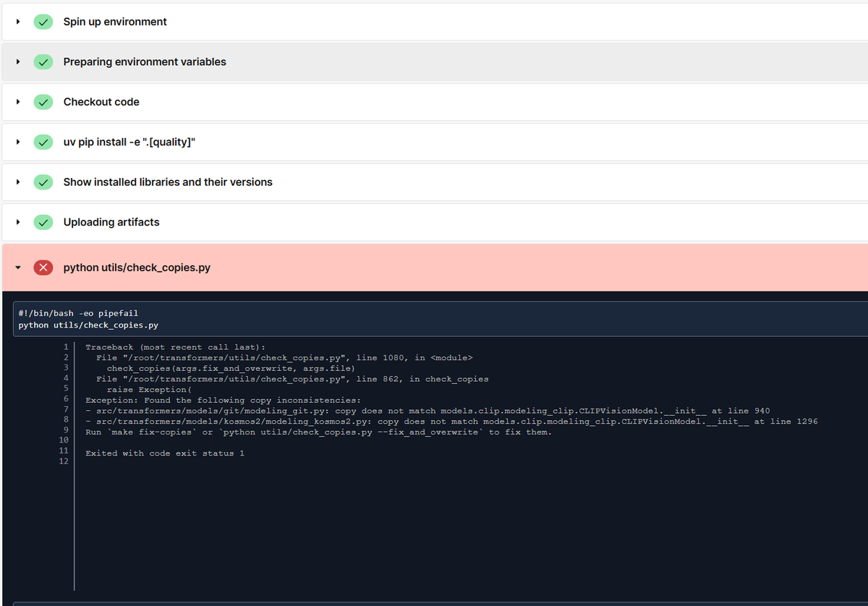Image resolution: width=868 pixels, height=606 pixels.
Task: Click success checkmark beside Uploading artifacts
Action: coord(43,223)
